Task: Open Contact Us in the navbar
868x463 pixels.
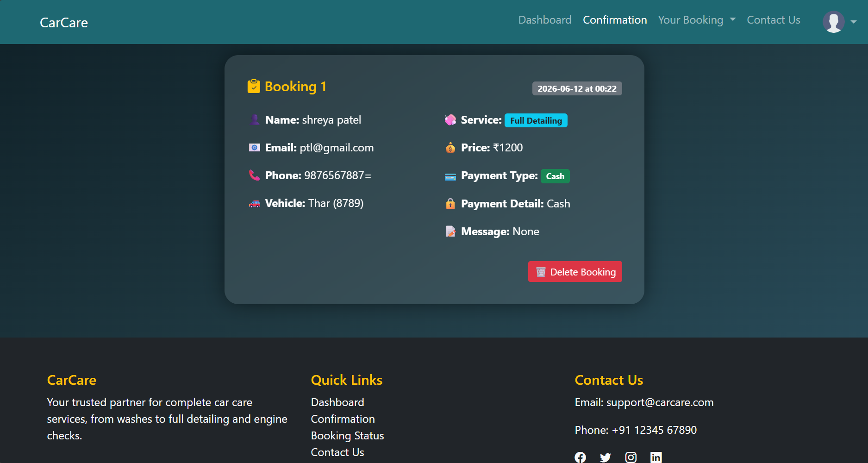Action: click(x=774, y=20)
